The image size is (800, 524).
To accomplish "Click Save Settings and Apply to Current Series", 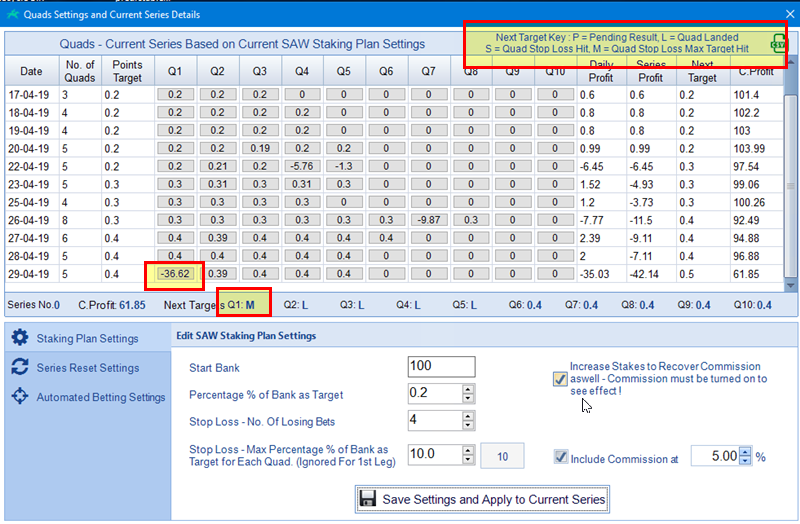I will coord(482,499).
